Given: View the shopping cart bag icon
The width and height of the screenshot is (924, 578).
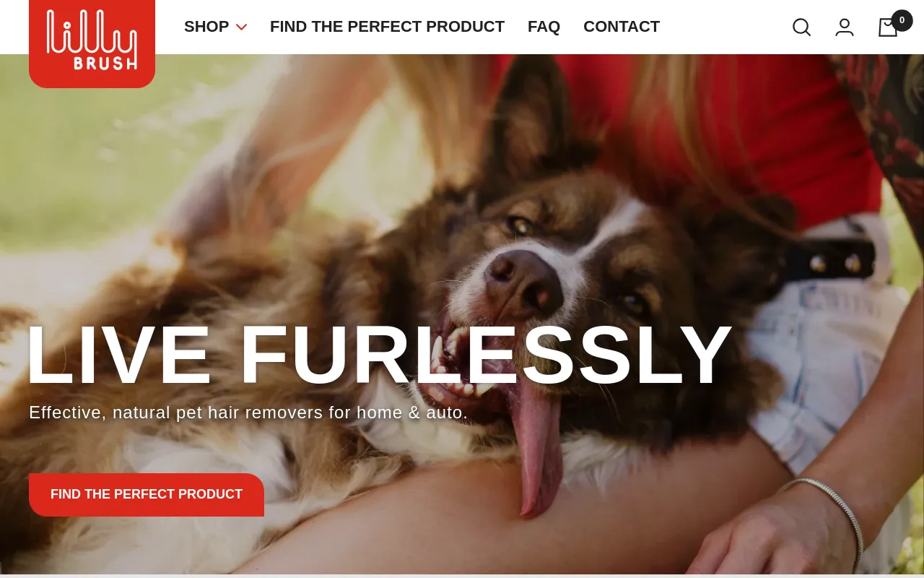Looking at the screenshot, I should (x=888, y=27).
